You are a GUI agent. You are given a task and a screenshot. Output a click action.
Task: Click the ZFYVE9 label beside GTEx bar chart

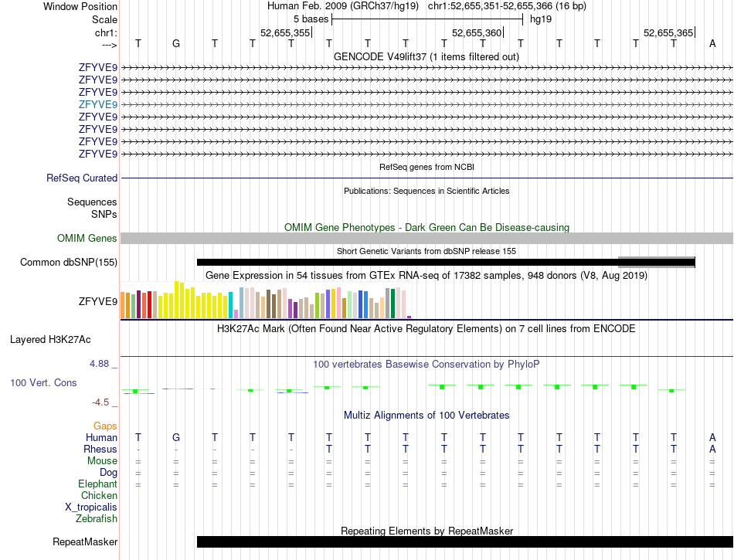[97, 301]
